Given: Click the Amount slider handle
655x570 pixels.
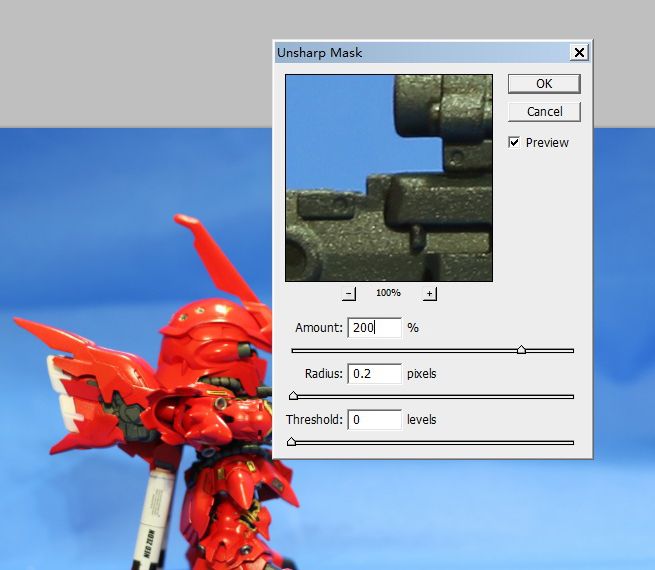Looking at the screenshot, I should tap(521, 350).
